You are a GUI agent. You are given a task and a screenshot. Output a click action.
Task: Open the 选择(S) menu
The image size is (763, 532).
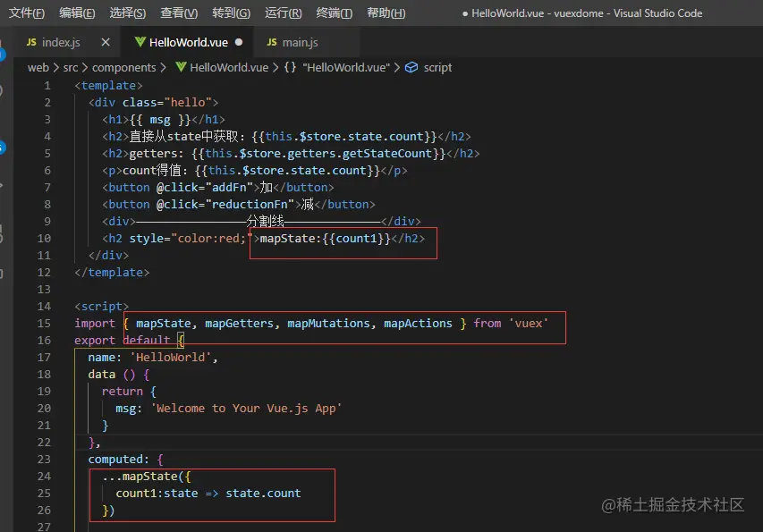[x=128, y=13]
